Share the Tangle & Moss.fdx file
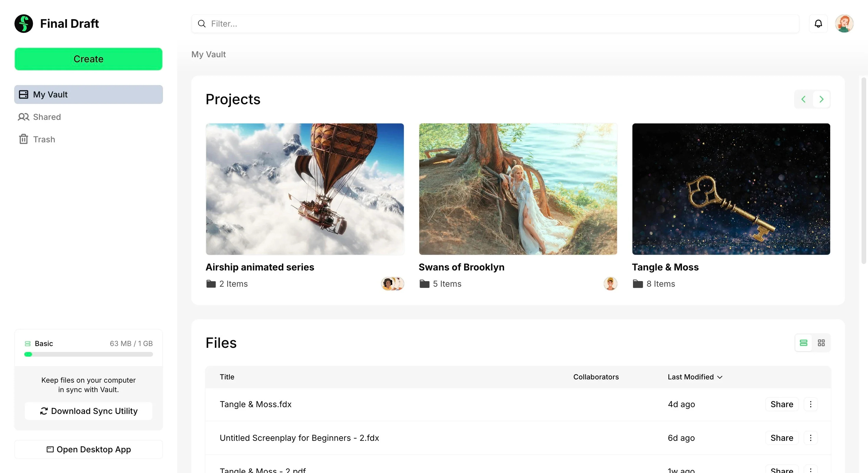The height and width of the screenshot is (473, 868). click(x=781, y=404)
